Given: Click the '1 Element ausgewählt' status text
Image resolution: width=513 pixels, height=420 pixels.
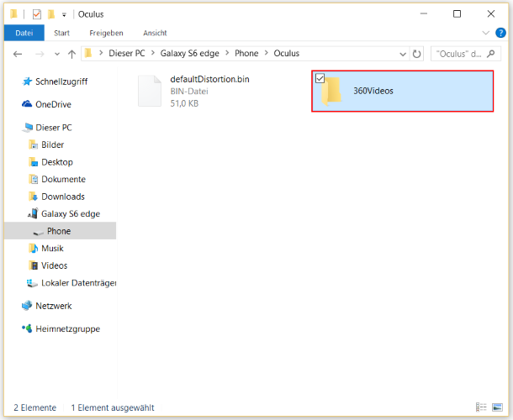Looking at the screenshot, I should (x=113, y=407).
